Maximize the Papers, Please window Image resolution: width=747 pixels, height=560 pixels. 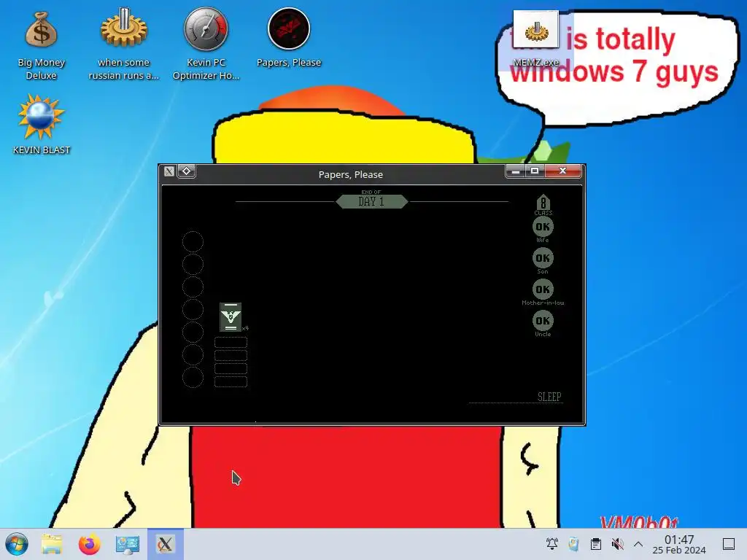[x=535, y=171]
